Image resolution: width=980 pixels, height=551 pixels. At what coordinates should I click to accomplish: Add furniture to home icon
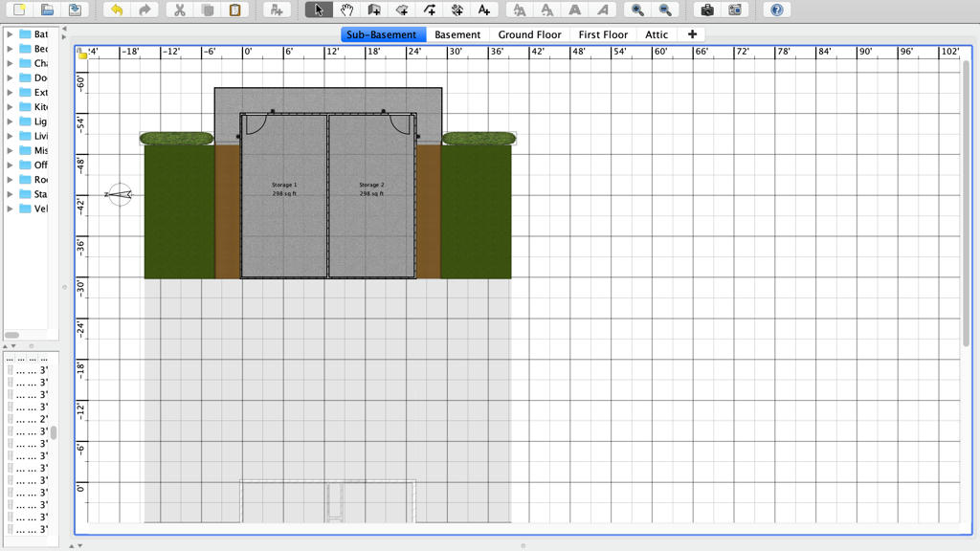pyautogui.click(x=277, y=10)
